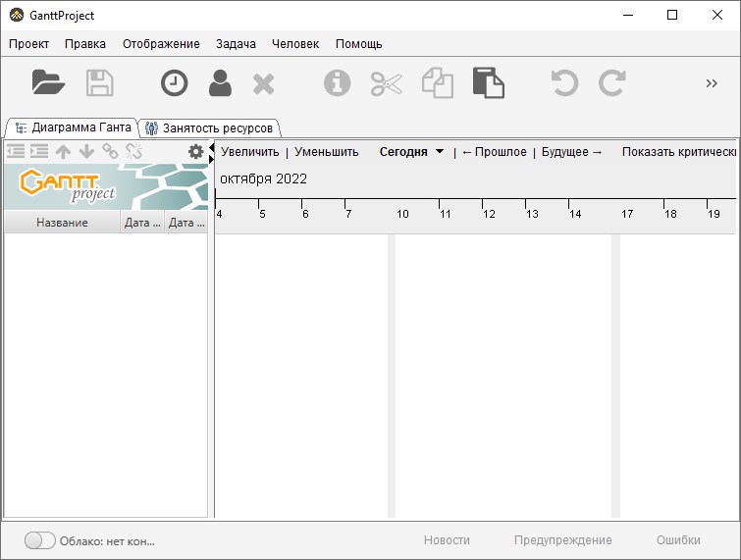
Task: Expand the toolbar overflow chevron
Action: [712, 83]
